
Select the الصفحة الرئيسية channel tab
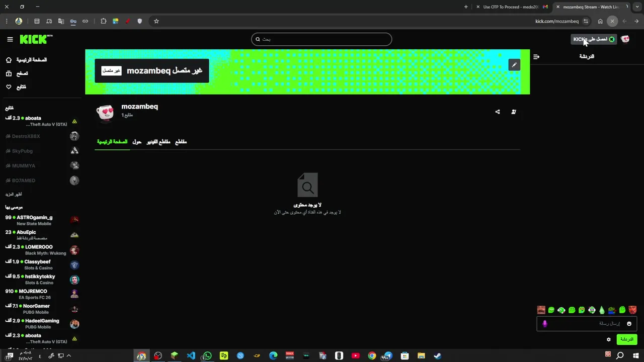pos(112,142)
